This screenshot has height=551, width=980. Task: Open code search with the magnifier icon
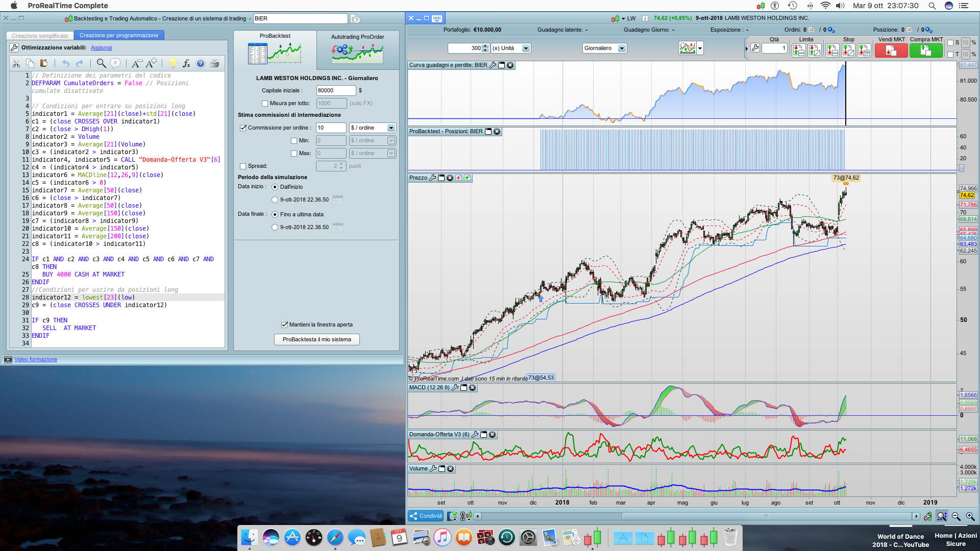pos(101,63)
